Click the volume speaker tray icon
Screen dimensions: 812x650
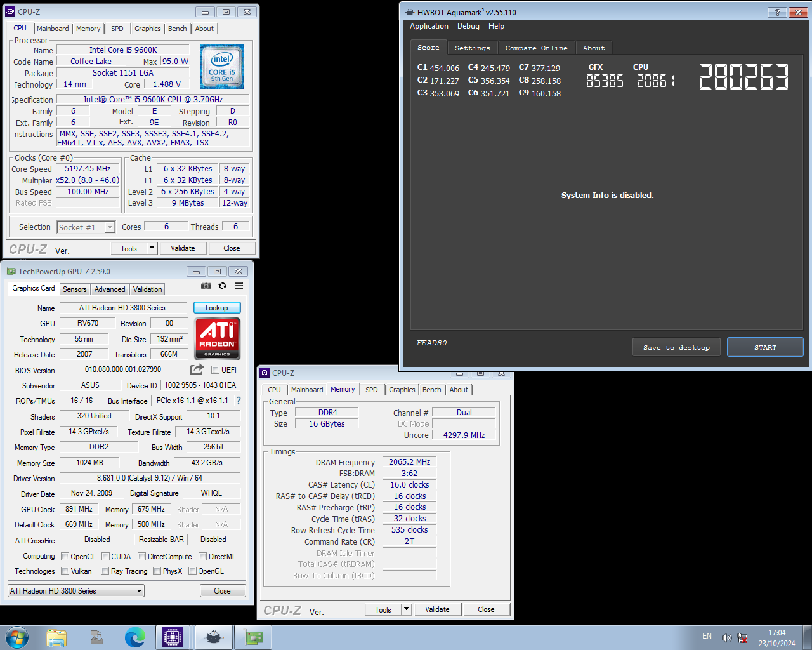[726, 638]
